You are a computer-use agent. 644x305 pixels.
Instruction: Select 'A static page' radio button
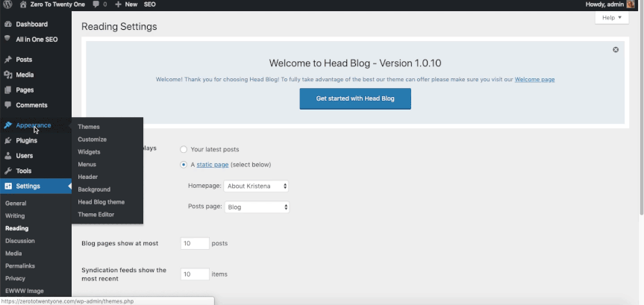184,165
